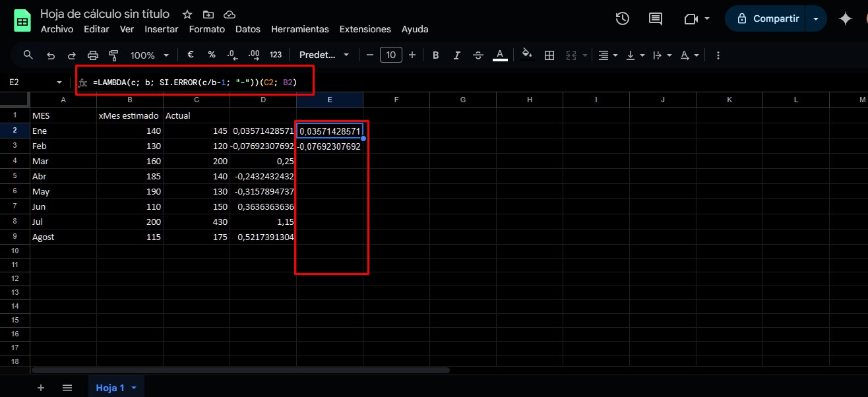Select the Agost month cell

[63, 237]
